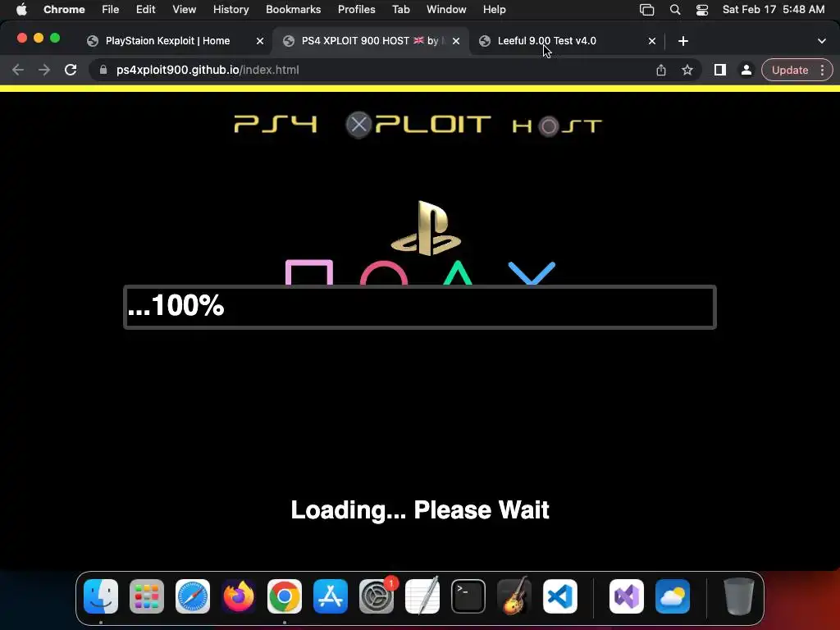Switch to PlayStaion Kexploit Home tab
Screen dimensions: 840x630
176,41
